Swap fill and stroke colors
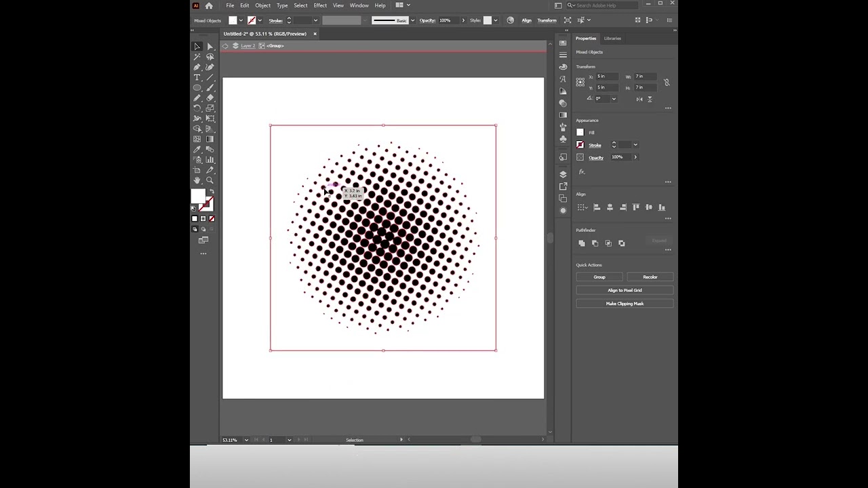 coord(211,191)
